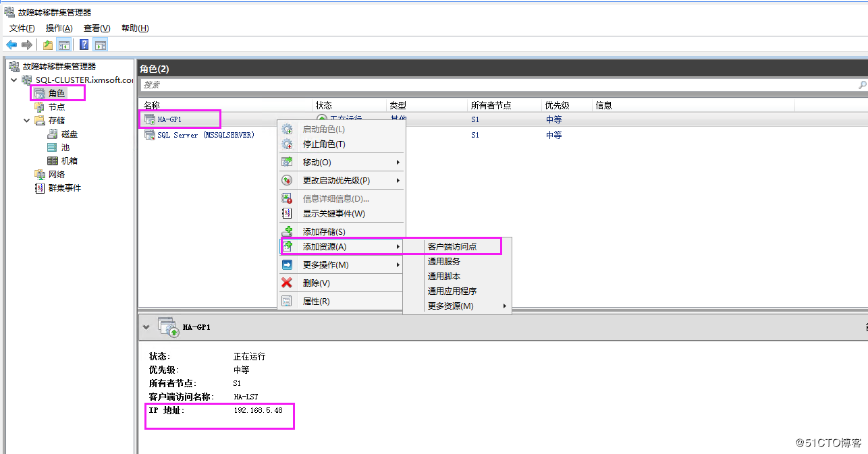Click the Help question-mark toolbar icon
Viewport: 868px width, 454px height.
[x=83, y=45]
